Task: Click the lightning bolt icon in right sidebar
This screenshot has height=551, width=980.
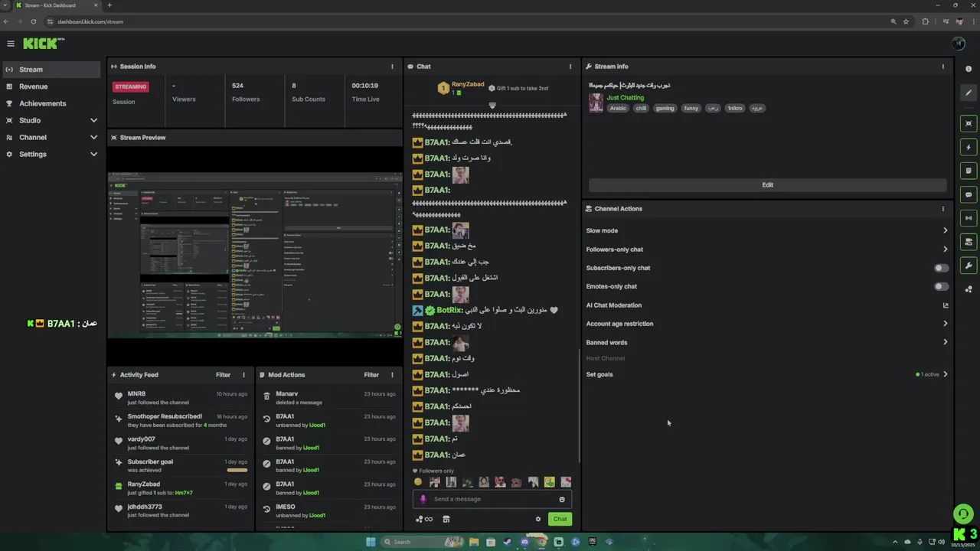Action: point(969,147)
